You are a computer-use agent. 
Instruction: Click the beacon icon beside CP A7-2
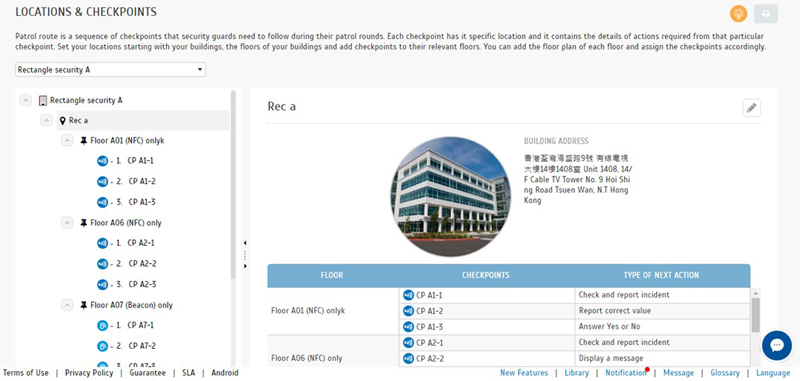pos(103,346)
